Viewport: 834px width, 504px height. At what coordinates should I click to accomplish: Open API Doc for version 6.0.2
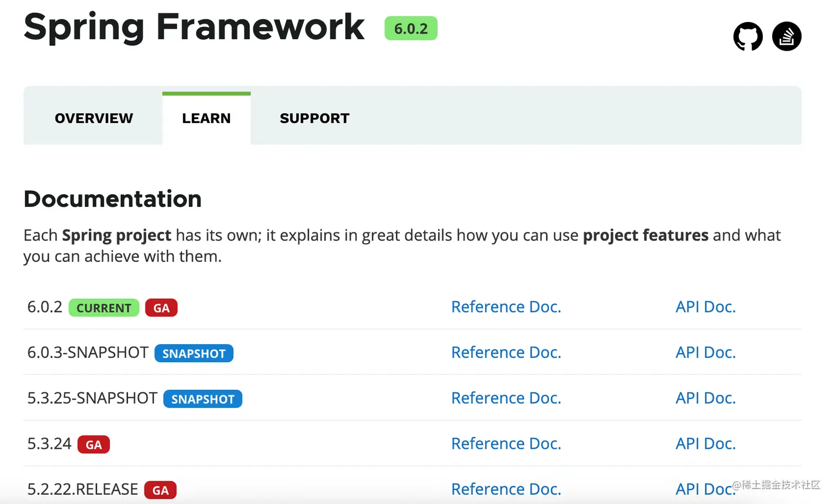pos(705,307)
